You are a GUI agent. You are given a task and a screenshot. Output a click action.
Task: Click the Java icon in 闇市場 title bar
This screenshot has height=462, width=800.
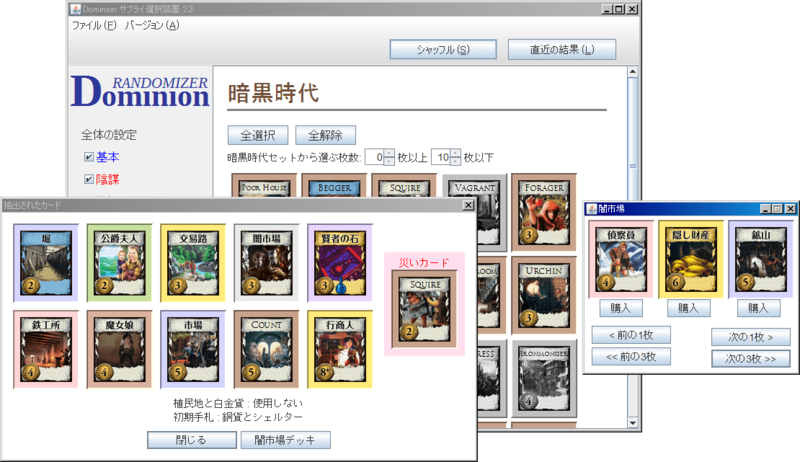click(x=592, y=209)
